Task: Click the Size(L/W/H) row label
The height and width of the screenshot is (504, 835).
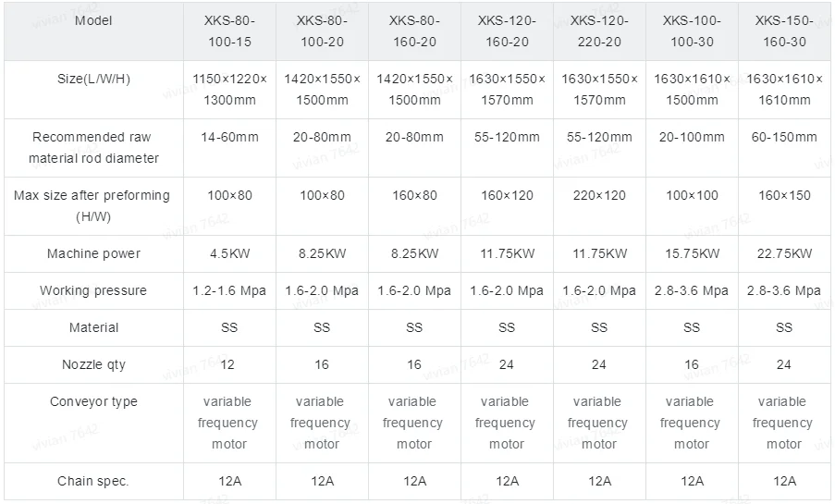Action: (93, 79)
